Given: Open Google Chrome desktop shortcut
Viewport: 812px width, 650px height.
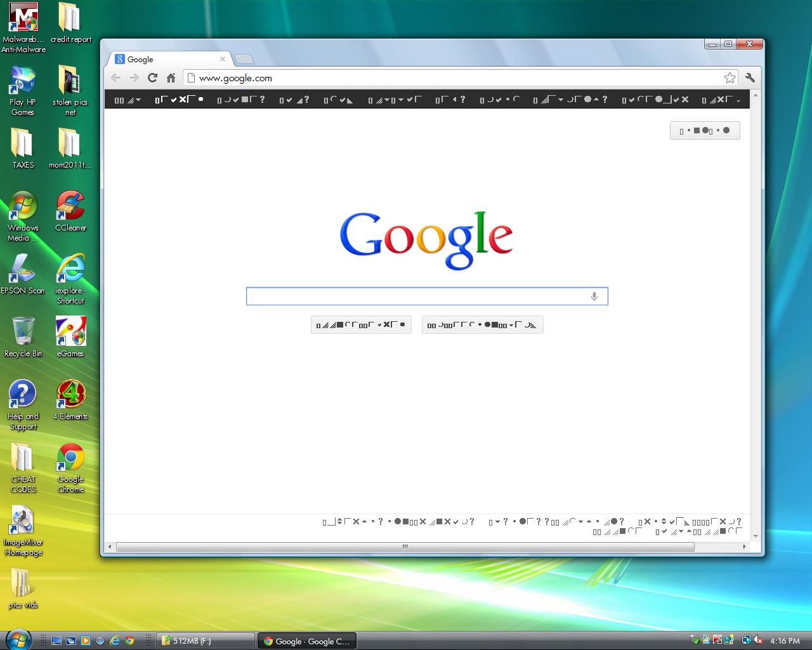Looking at the screenshot, I should tap(70, 467).
